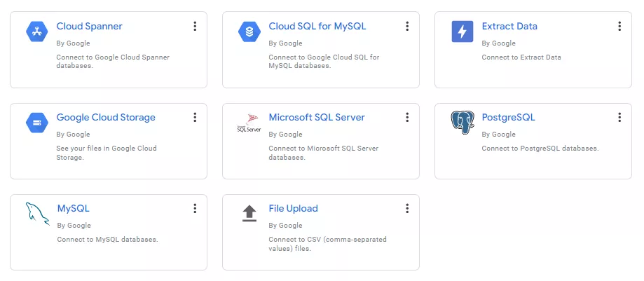
Task: Click the File Upload arrow icon
Action: [x=249, y=214]
